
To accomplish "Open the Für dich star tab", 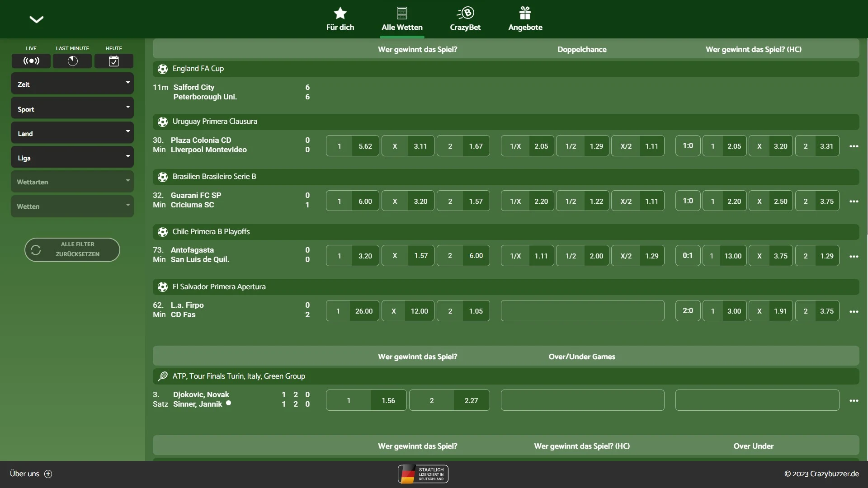I will coord(340,19).
